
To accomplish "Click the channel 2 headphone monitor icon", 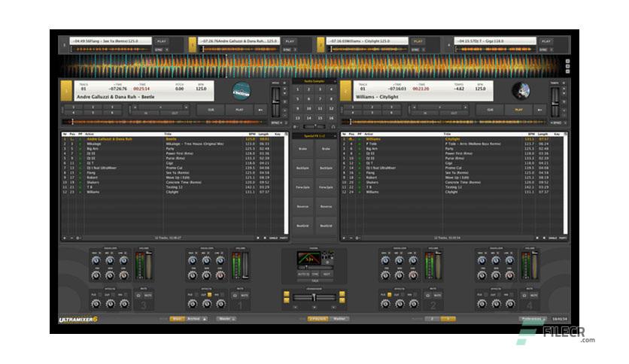I will tap(427, 296).
